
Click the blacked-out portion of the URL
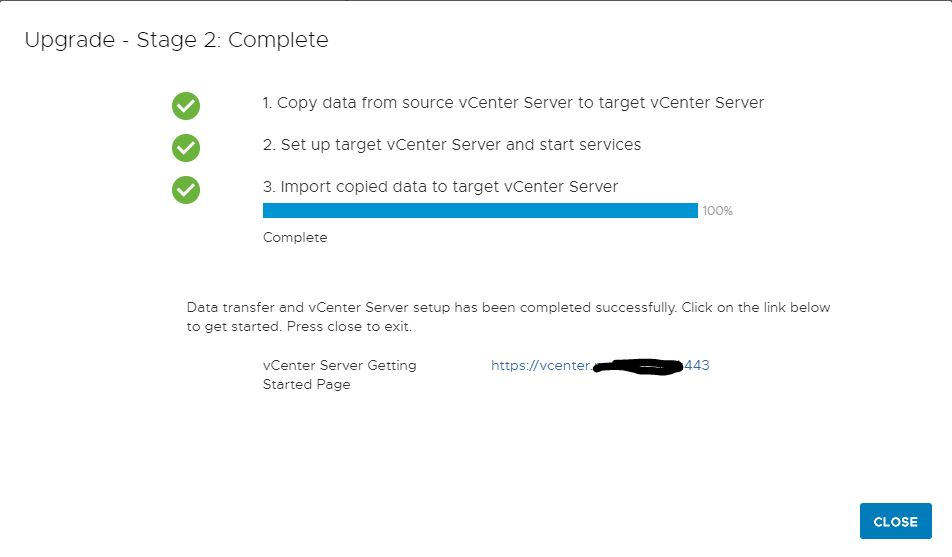coord(638,367)
